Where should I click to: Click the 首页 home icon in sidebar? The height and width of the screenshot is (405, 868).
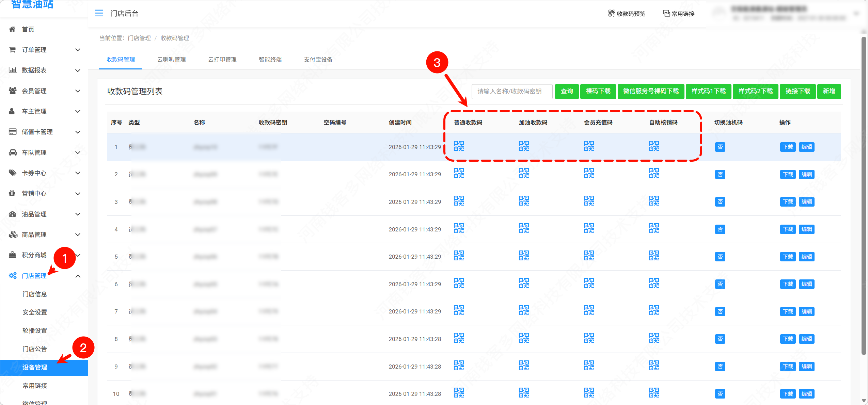pos(12,29)
